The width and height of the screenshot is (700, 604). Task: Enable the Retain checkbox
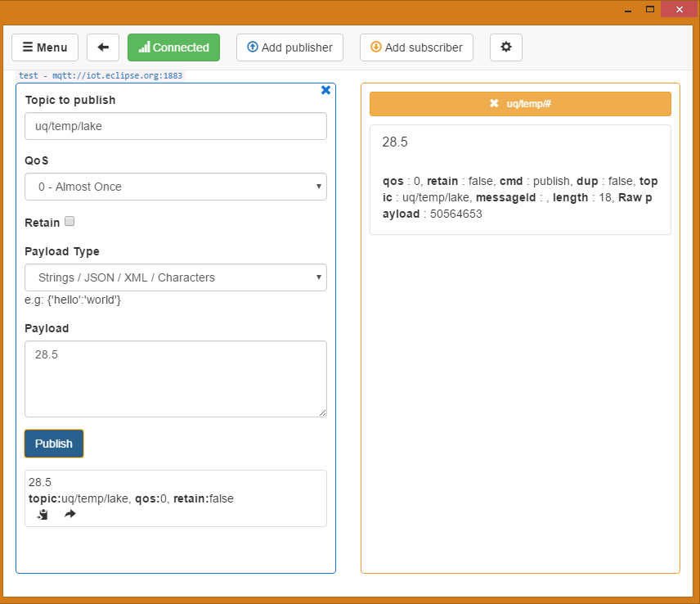[70, 222]
